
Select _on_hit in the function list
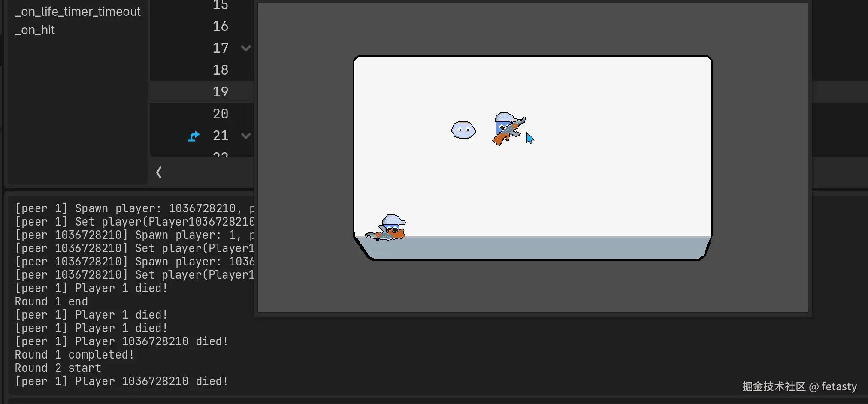[x=35, y=30]
